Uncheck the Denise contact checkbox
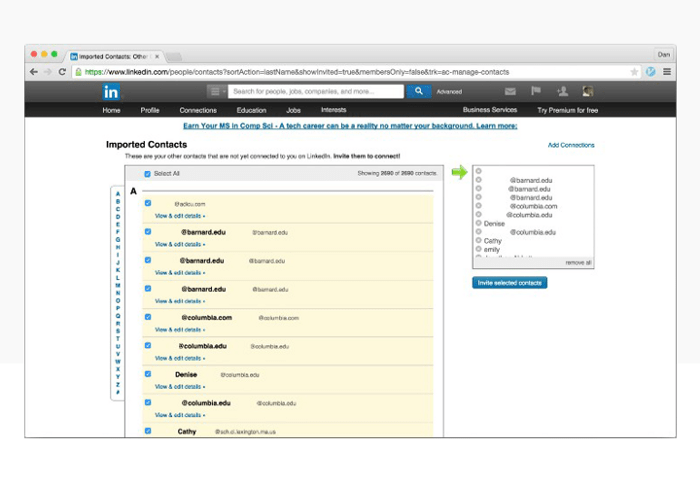700x482 pixels. pos(148,374)
